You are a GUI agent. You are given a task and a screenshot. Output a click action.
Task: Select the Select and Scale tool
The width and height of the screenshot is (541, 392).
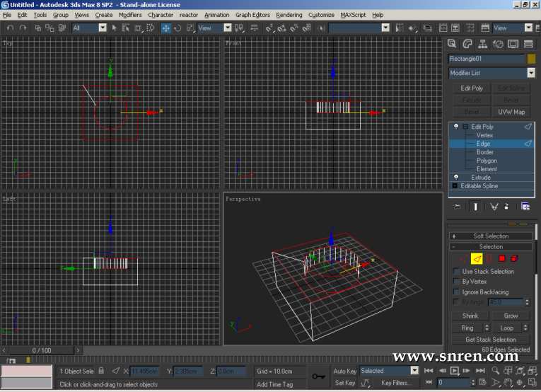click(190, 28)
